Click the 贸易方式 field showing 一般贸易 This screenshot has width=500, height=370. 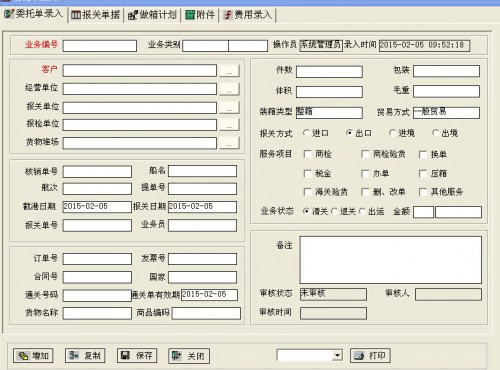447,113
